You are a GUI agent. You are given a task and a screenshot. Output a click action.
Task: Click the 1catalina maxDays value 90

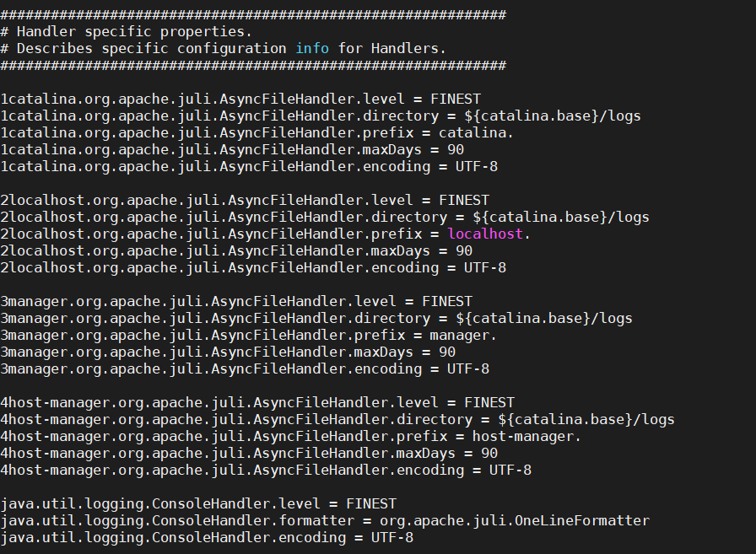point(456,150)
